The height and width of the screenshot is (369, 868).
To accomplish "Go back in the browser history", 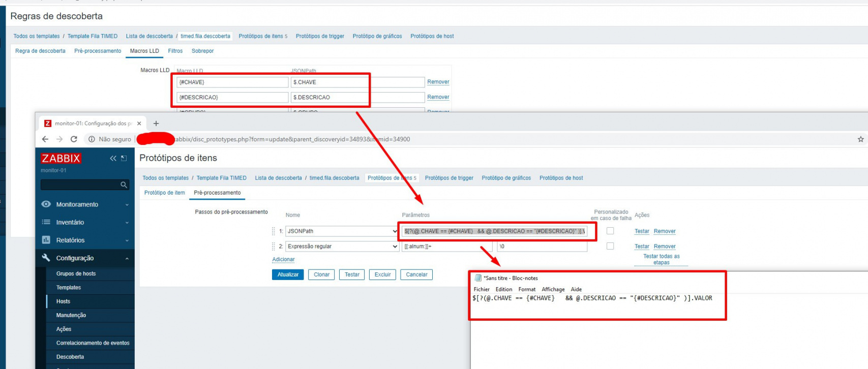I will [x=45, y=139].
